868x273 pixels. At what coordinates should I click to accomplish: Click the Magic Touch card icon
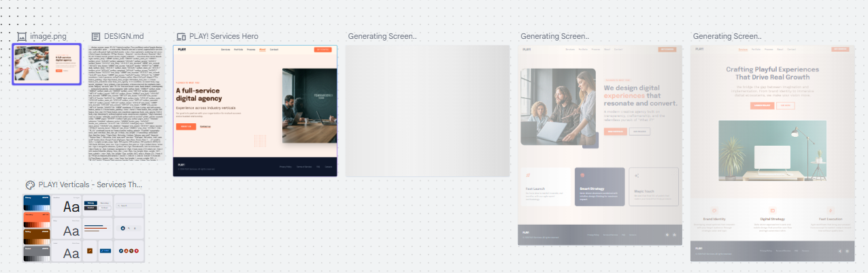[637, 176]
